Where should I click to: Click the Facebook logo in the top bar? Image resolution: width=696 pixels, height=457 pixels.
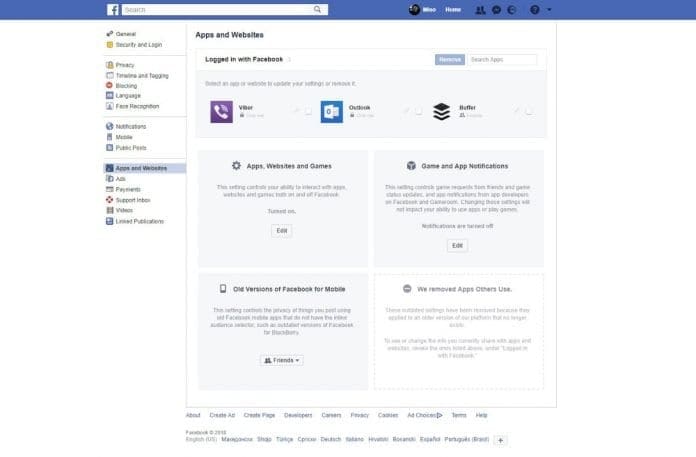(x=113, y=10)
